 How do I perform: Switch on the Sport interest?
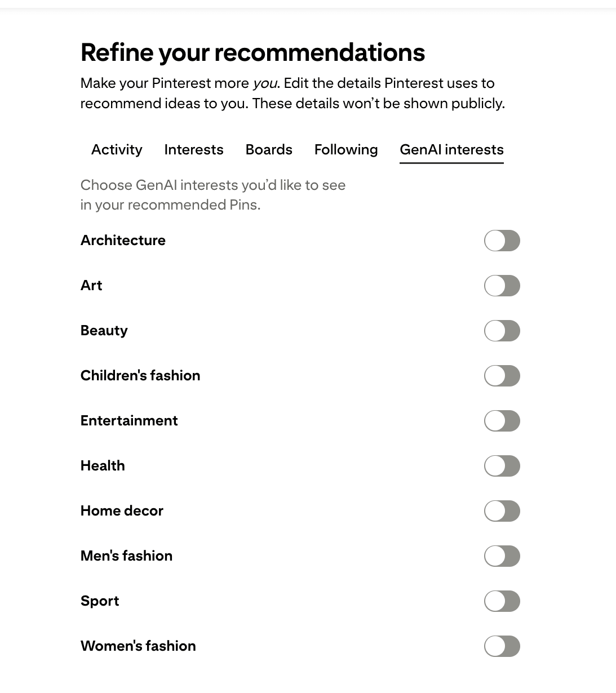point(502,601)
